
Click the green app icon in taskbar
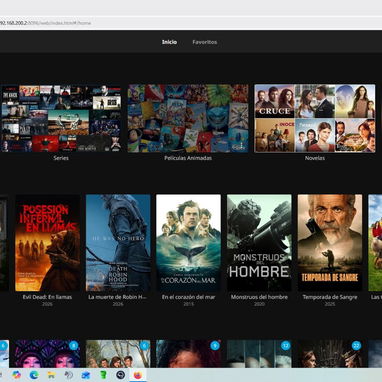click(103, 375)
